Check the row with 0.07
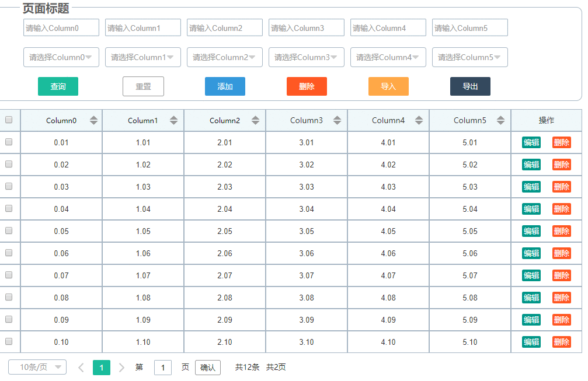This screenshot has width=588, height=381. point(9,275)
